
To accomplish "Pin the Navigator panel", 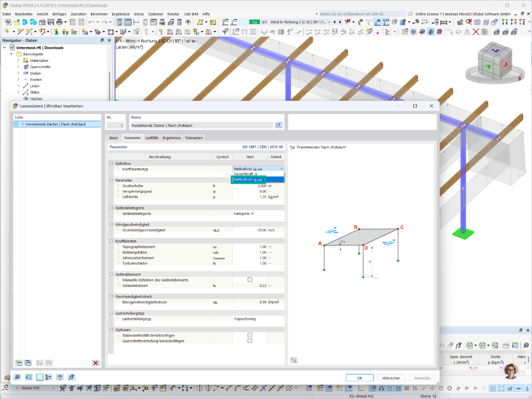I will coord(102,40).
